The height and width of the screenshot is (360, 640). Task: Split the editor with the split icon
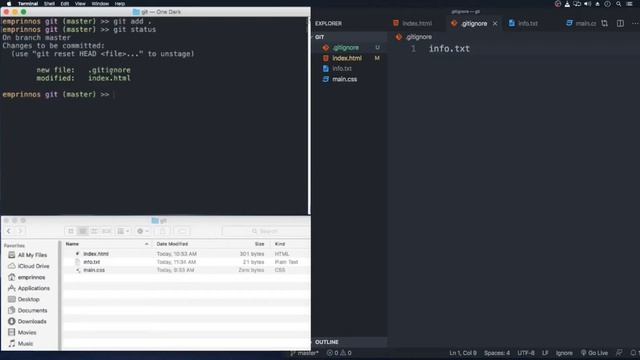point(620,23)
